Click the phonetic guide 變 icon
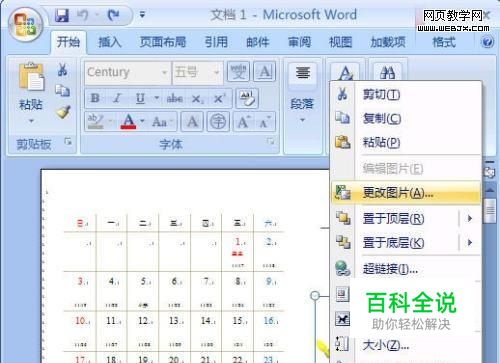This screenshot has width=500, height=363. [238, 72]
